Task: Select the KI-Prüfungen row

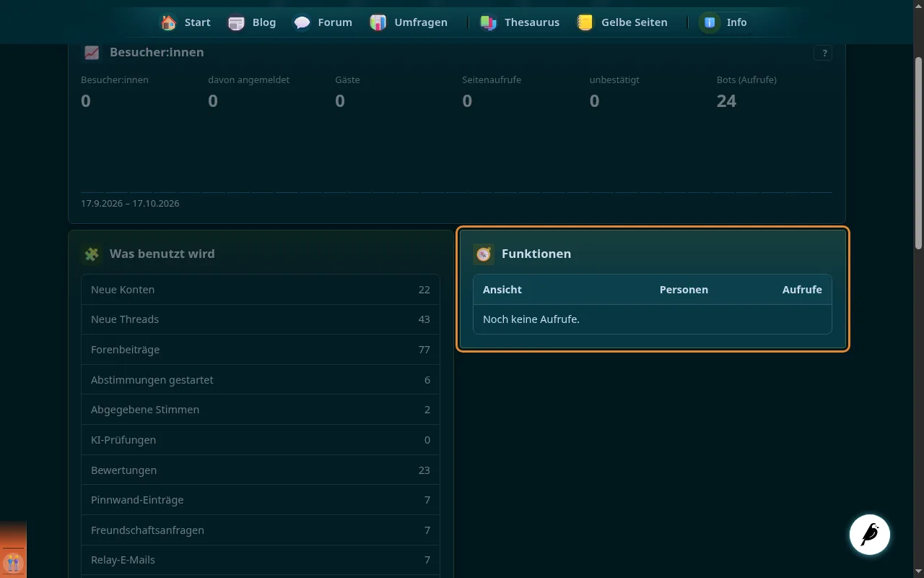Action: click(x=261, y=440)
